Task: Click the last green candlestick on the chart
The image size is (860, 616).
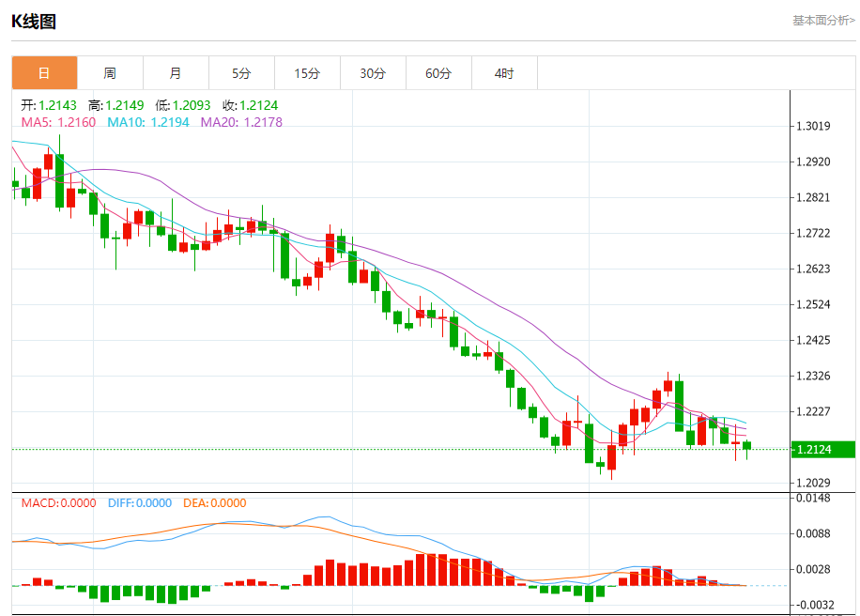Action: coord(746,447)
